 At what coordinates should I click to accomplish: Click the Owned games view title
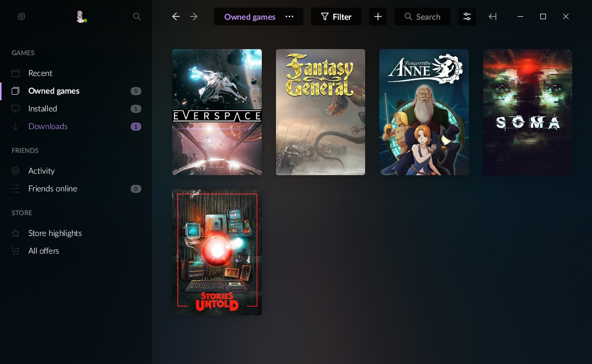tap(250, 17)
